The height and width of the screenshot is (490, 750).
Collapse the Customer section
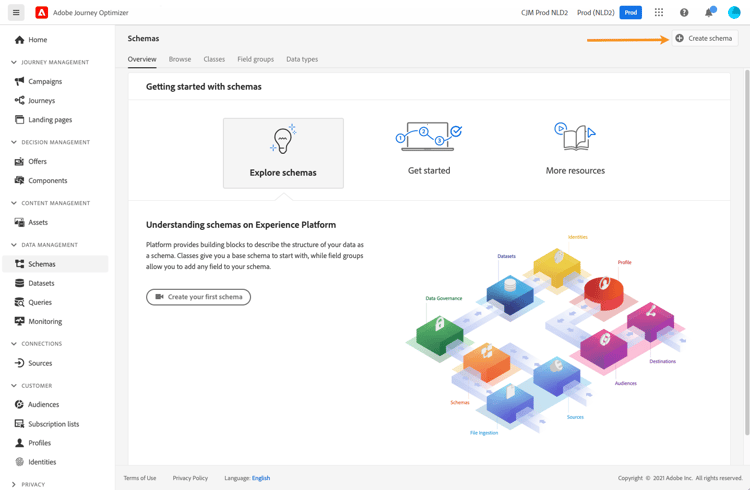coord(13,385)
